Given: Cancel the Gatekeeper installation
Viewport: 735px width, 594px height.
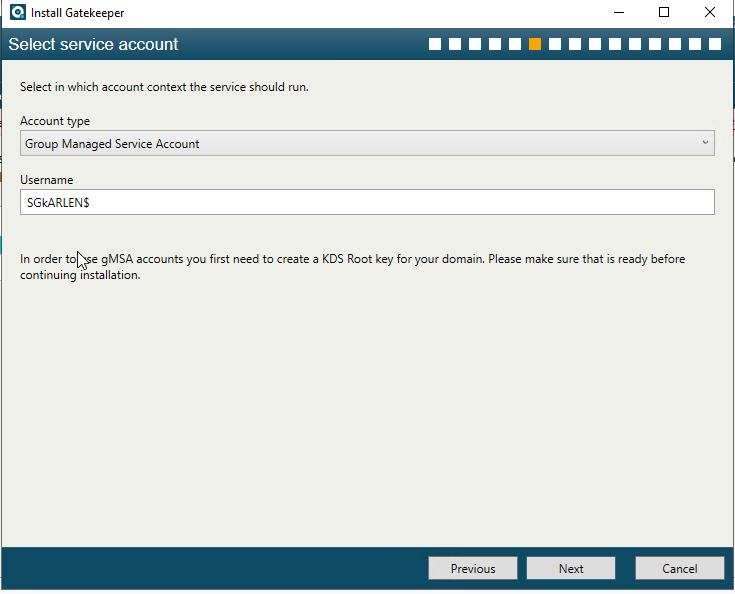Looking at the screenshot, I should click(x=680, y=569).
